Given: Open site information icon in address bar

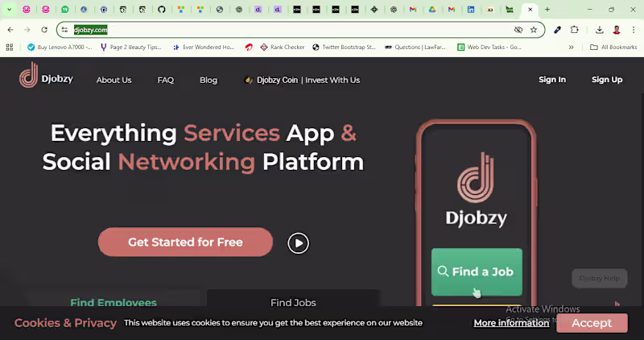Looking at the screenshot, I should (x=64, y=30).
